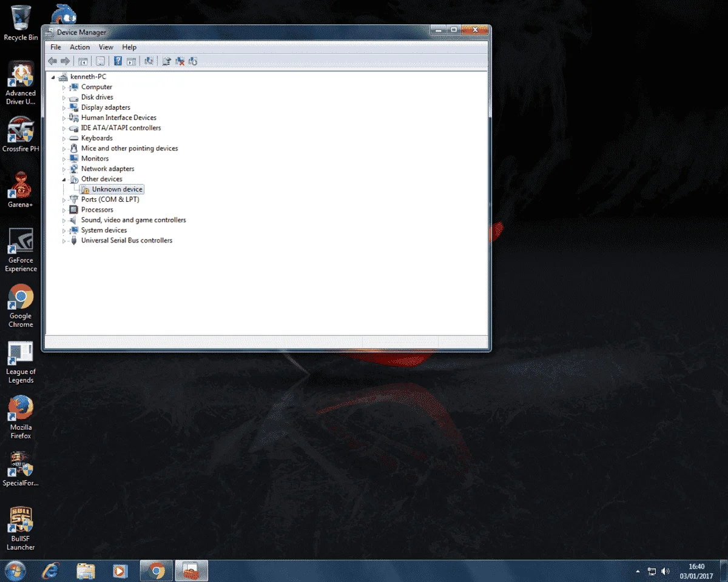Expand the Computer category

(64, 87)
